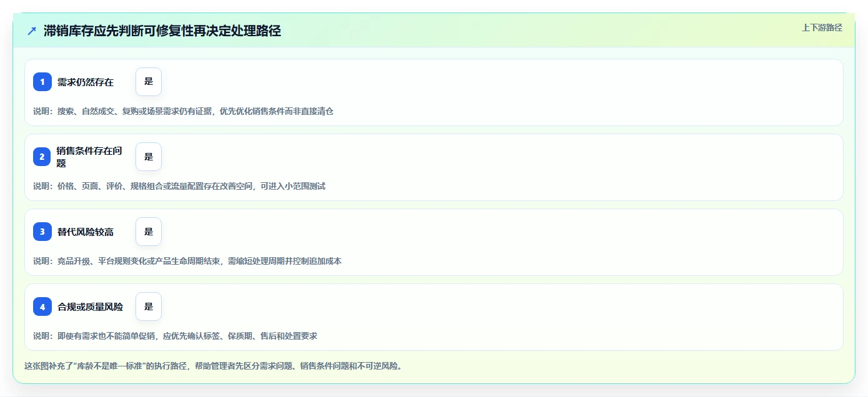Select the step 3 number badge
The image size is (868, 397).
coord(42,232)
